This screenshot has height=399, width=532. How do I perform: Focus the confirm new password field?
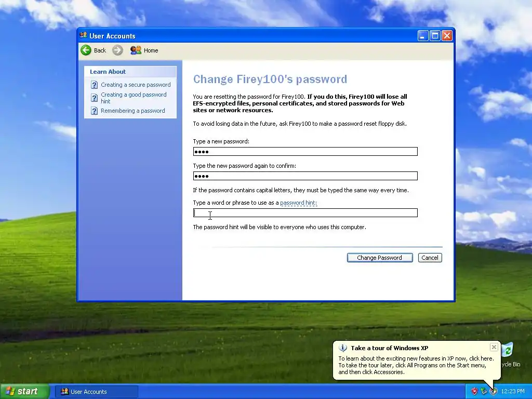click(x=305, y=176)
